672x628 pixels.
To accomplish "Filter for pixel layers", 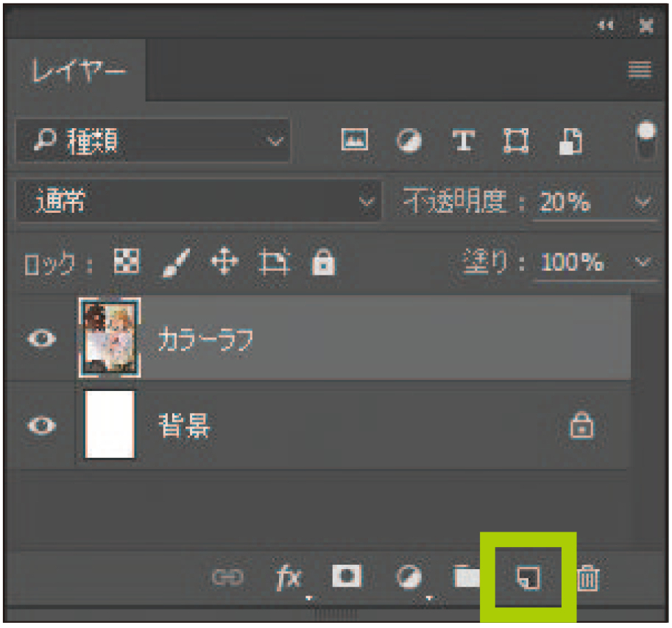I will pyautogui.click(x=354, y=141).
